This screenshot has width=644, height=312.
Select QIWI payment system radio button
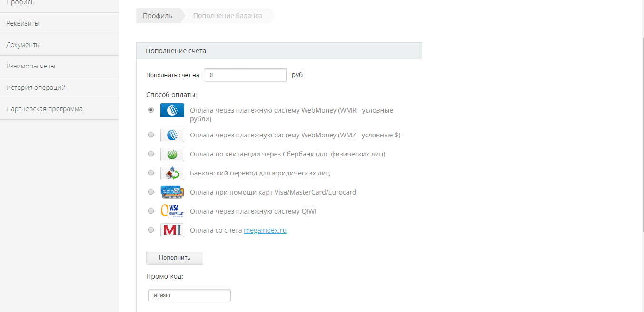tap(151, 211)
